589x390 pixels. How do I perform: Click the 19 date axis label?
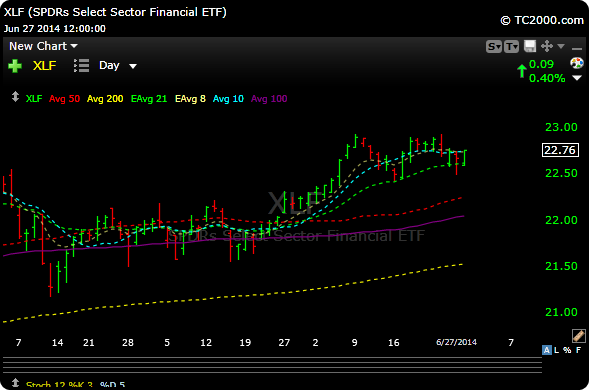pos(245,343)
